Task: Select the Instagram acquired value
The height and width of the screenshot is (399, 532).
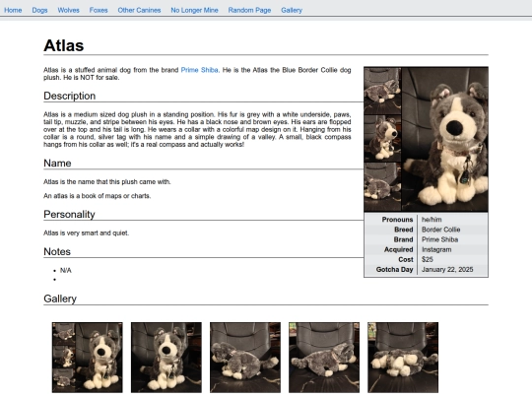Action: (x=436, y=249)
